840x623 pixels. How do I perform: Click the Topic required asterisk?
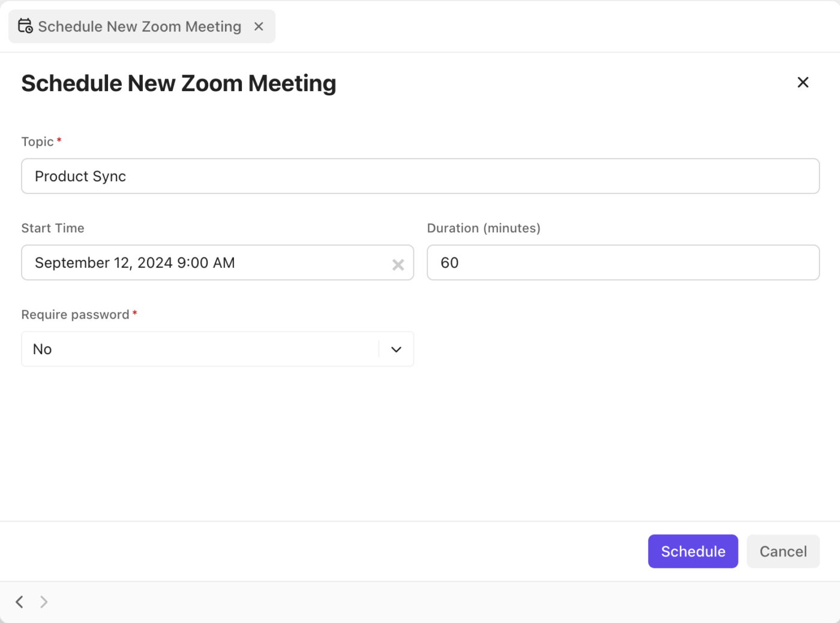click(59, 139)
